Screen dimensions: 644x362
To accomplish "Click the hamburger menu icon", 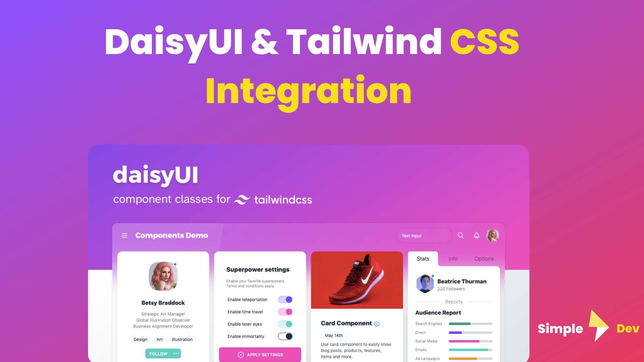I will (124, 236).
